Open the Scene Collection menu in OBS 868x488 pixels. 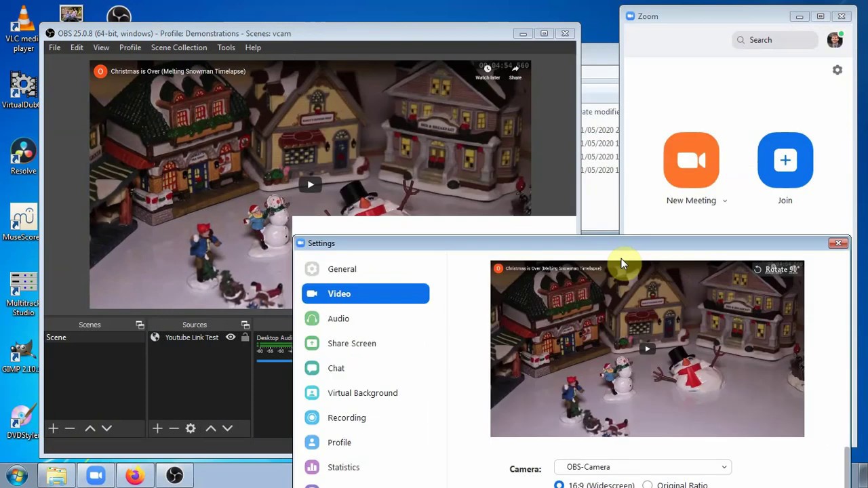179,47
